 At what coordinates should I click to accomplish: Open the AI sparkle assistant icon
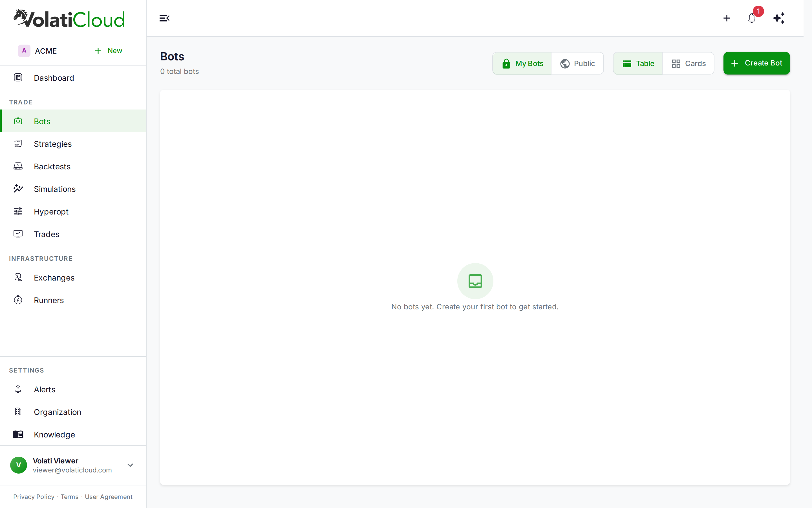[x=779, y=18]
